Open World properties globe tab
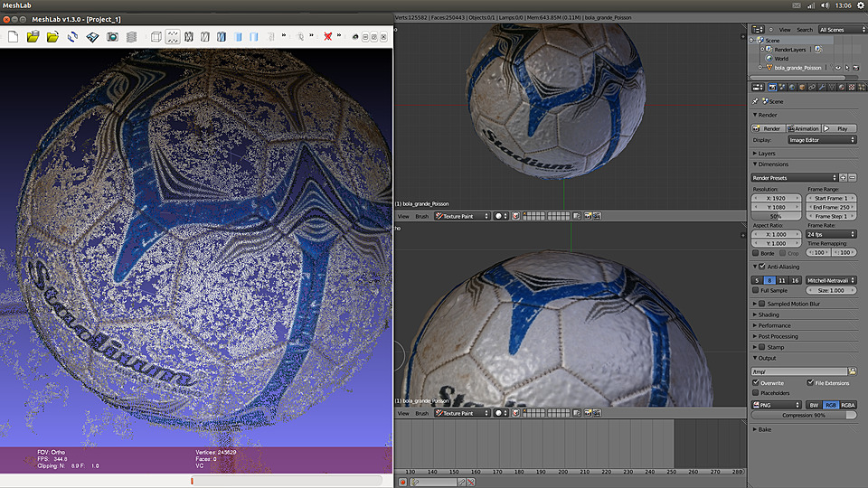868x488 pixels. (792, 88)
